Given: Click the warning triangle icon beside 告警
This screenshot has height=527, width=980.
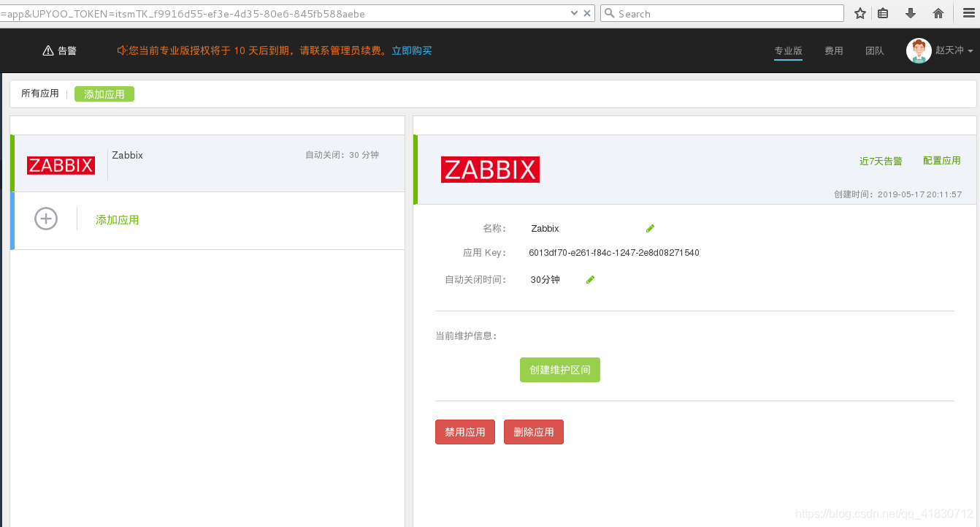Looking at the screenshot, I should click(x=48, y=50).
